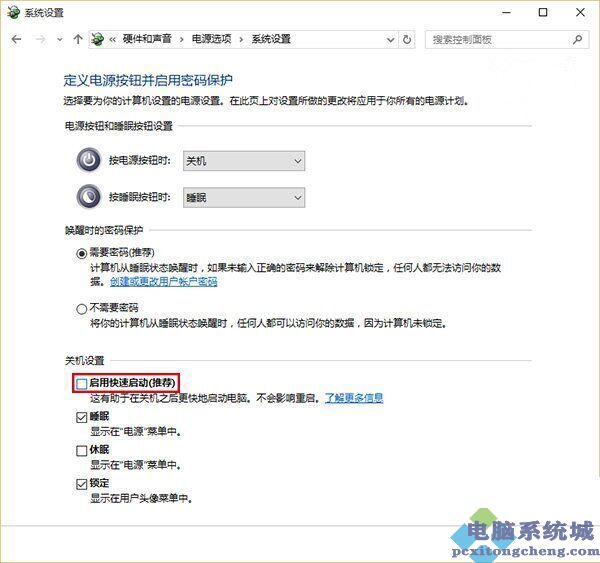The image size is (600, 563).
Task: Click the 唤醒时的密码保护 section label
Action: tap(104, 230)
